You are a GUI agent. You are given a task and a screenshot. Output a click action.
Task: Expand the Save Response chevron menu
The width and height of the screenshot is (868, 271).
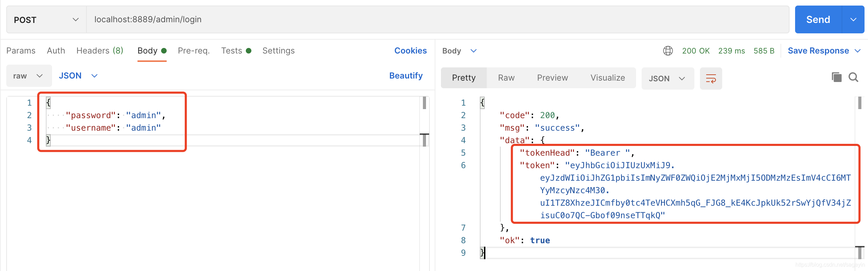click(x=858, y=51)
